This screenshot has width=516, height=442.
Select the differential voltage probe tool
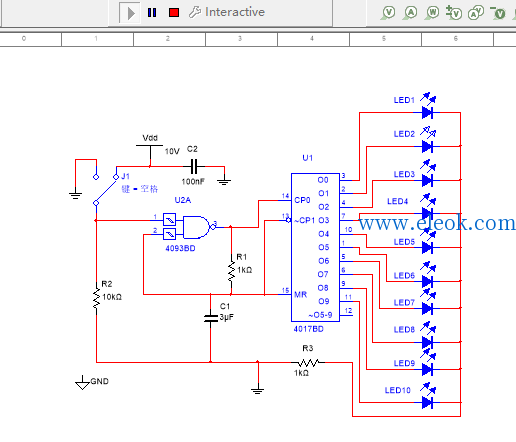click(x=454, y=13)
